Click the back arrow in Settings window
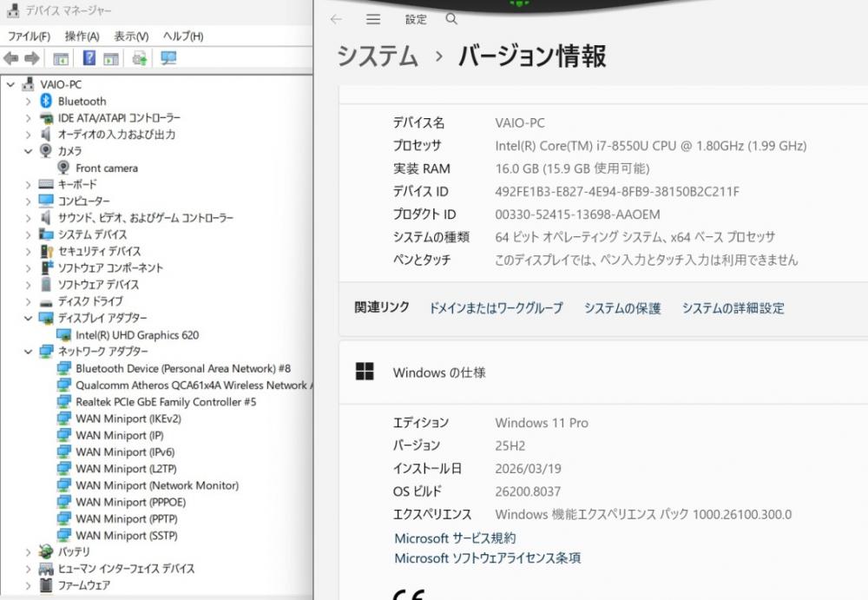Image resolution: width=868 pixels, height=600 pixels. tap(336, 19)
